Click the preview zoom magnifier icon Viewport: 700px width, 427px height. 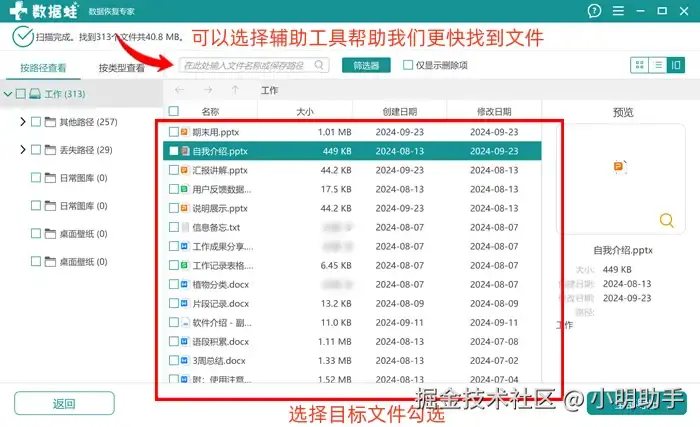coord(667,220)
